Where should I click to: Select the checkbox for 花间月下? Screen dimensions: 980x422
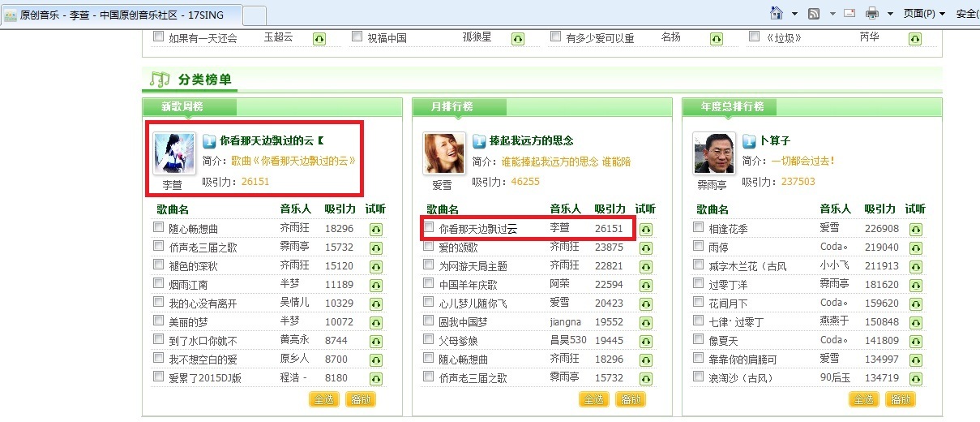[x=699, y=302]
